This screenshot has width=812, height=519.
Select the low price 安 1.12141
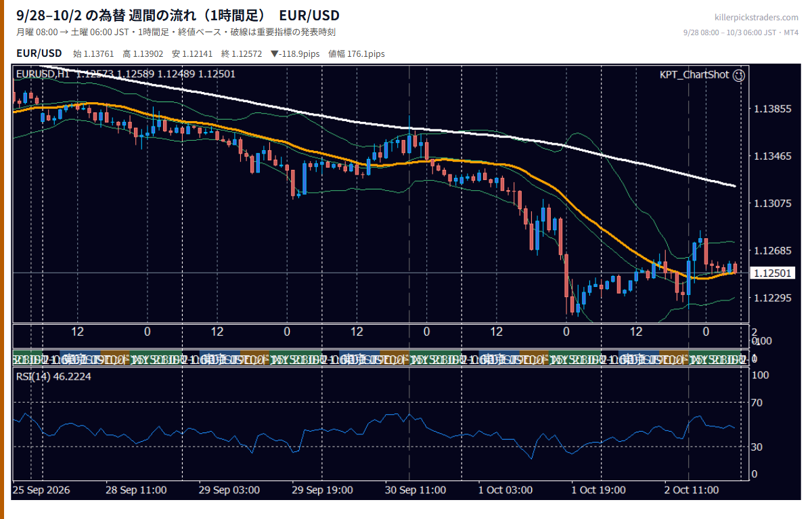(x=192, y=53)
